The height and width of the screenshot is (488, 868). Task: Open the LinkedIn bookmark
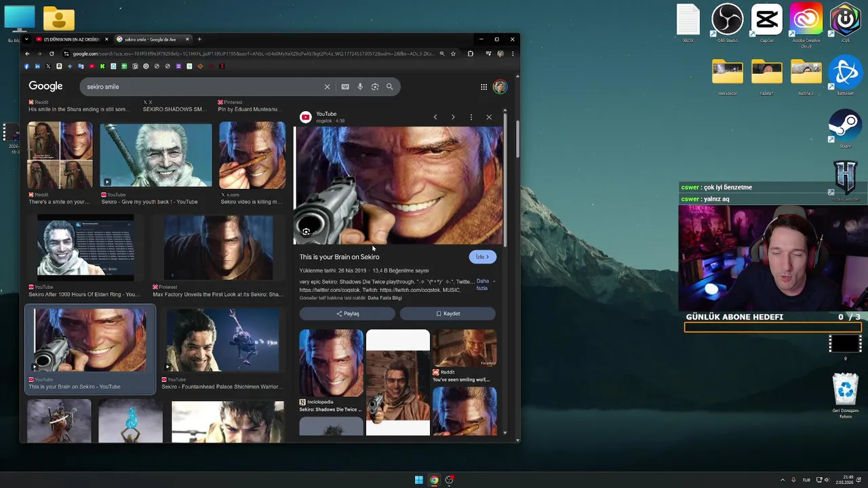click(x=37, y=66)
